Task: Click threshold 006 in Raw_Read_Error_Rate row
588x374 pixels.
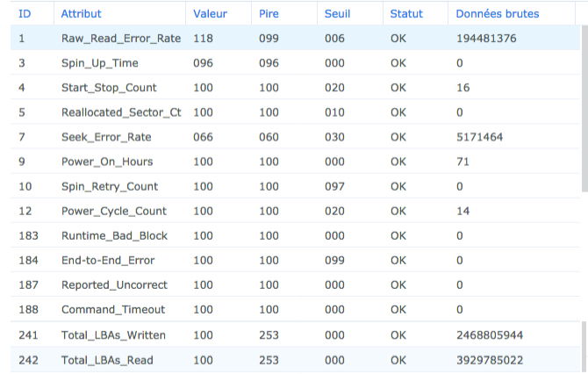Action: pyautogui.click(x=334, y=39)
